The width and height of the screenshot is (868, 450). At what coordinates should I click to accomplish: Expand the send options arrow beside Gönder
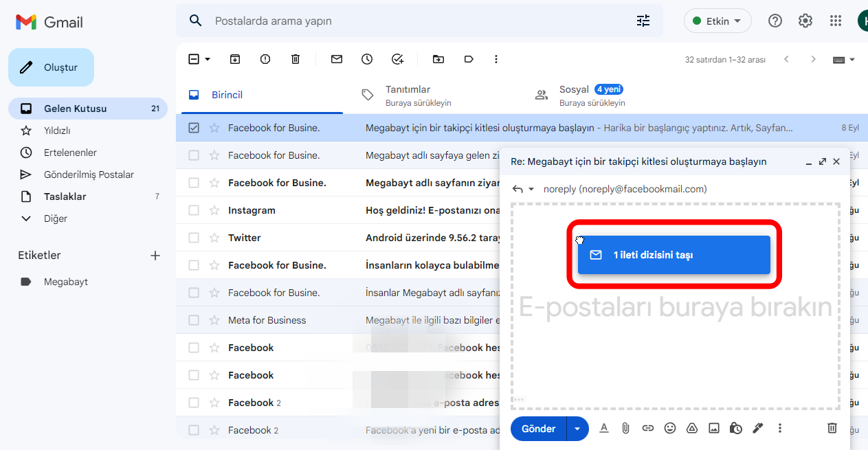click(x=577, y=429)
